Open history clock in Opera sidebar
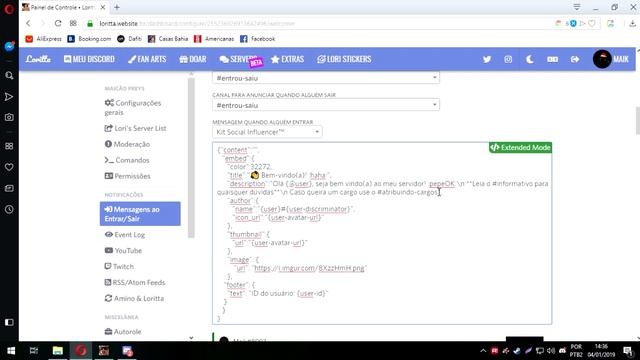Image resolution: width=640 pixels, height=360 pixels. pos(9,209)
